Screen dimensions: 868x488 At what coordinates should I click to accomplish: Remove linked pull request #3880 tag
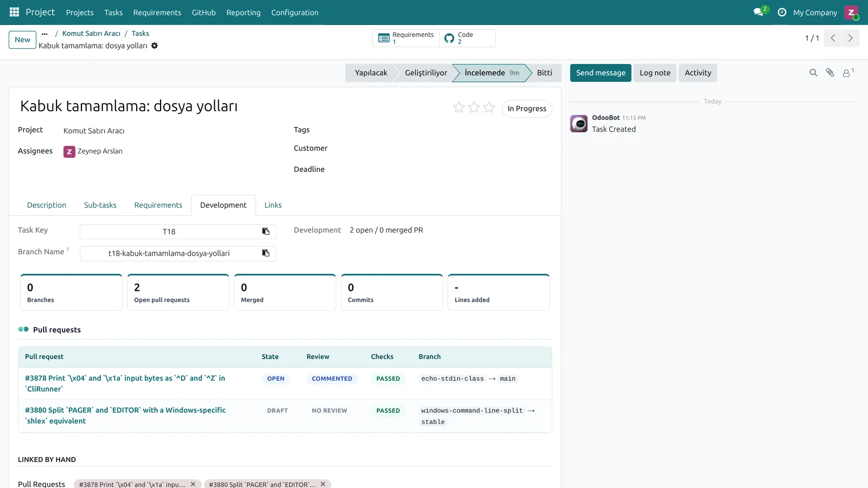pos(323,484)
